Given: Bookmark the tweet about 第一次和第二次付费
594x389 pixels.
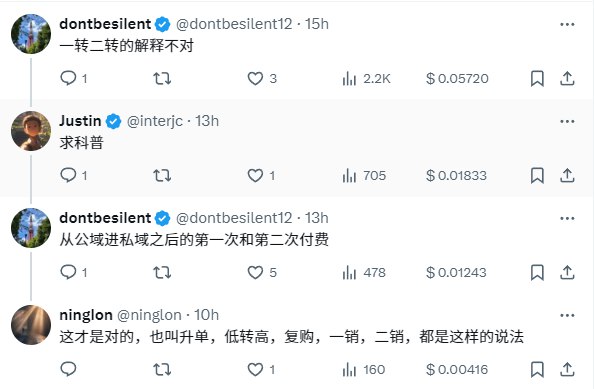Looking at the screenshot, I should click(x=537, y=272).
